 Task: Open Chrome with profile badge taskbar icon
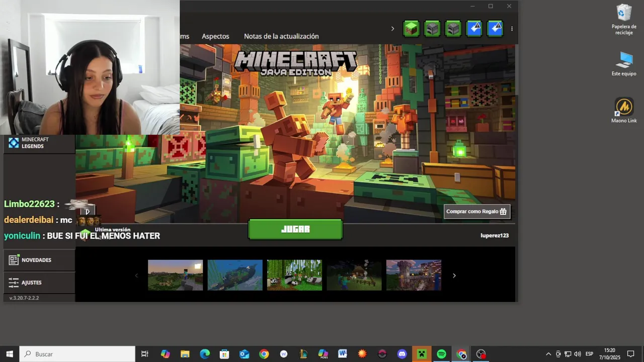tap(461, 354)
